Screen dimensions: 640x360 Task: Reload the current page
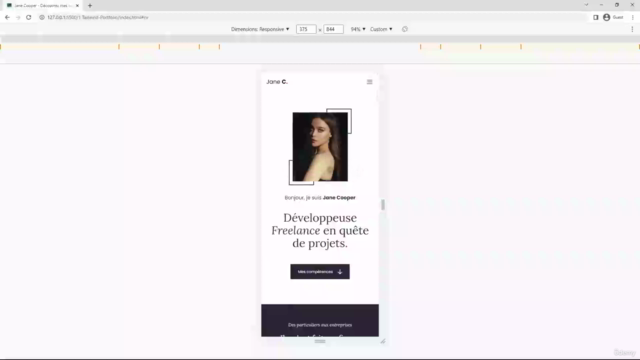tap(29, 18)
